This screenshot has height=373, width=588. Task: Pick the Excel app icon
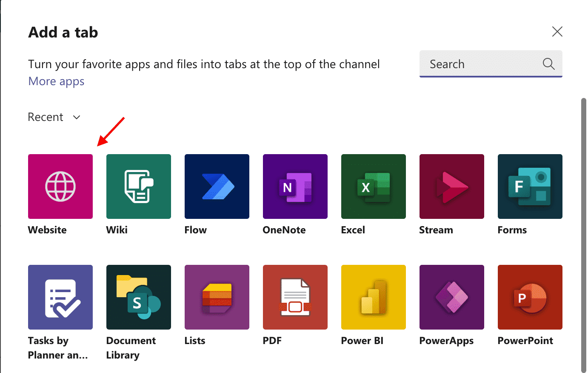(x=374, y=186)
